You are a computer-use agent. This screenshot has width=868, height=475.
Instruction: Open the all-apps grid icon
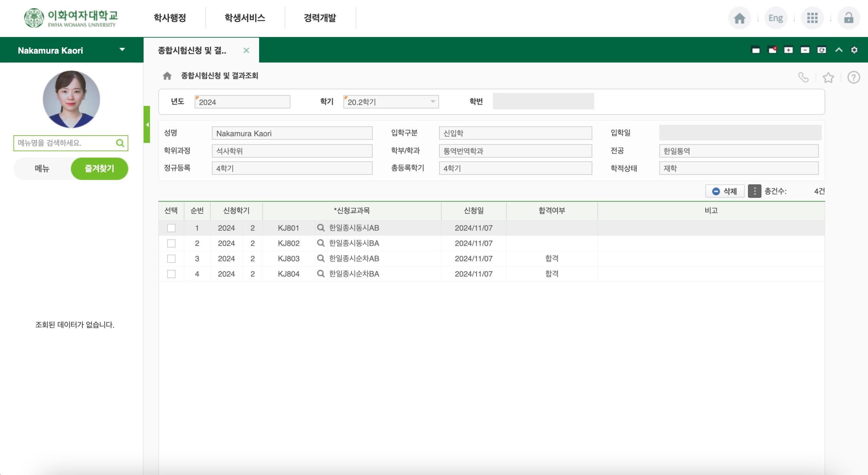pos(812,18)
